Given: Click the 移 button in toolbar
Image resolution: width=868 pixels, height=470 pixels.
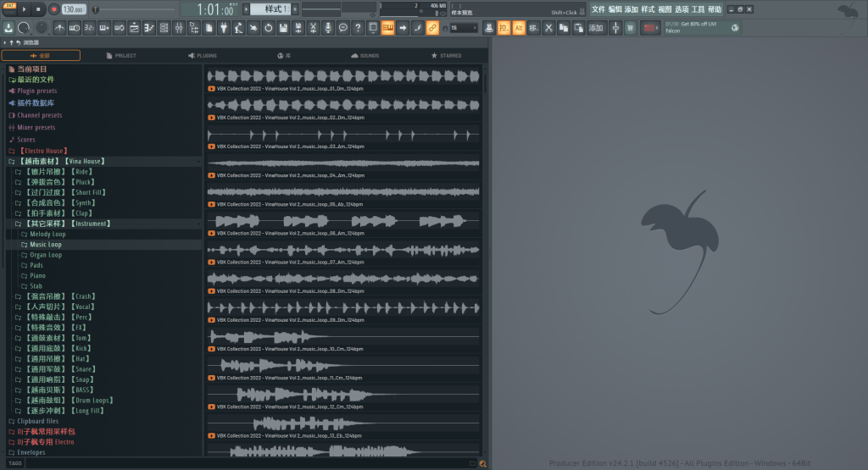Looking at the screenshot, I should click(x=534, y=28).
